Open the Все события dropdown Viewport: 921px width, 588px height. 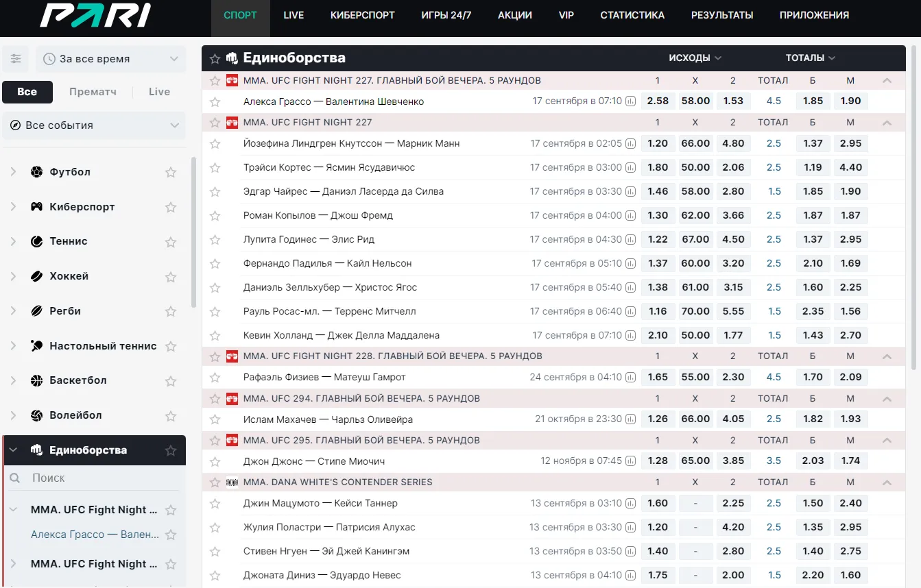coord(94,125)
